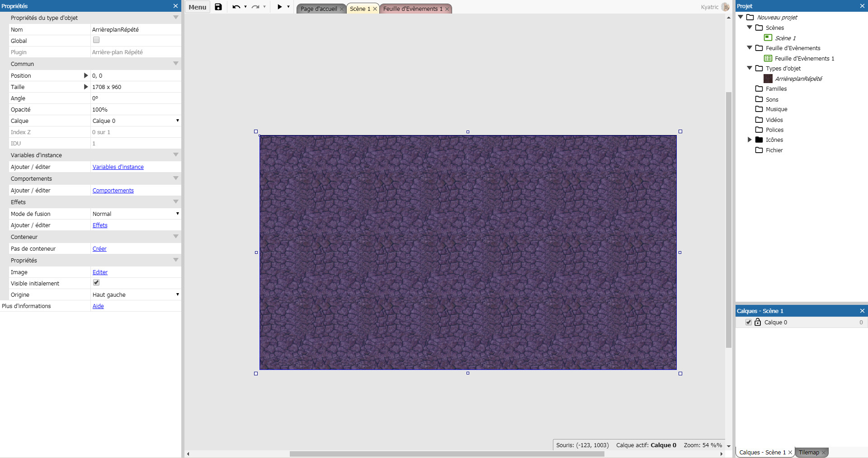Click the save project icon

pos(218,7)
